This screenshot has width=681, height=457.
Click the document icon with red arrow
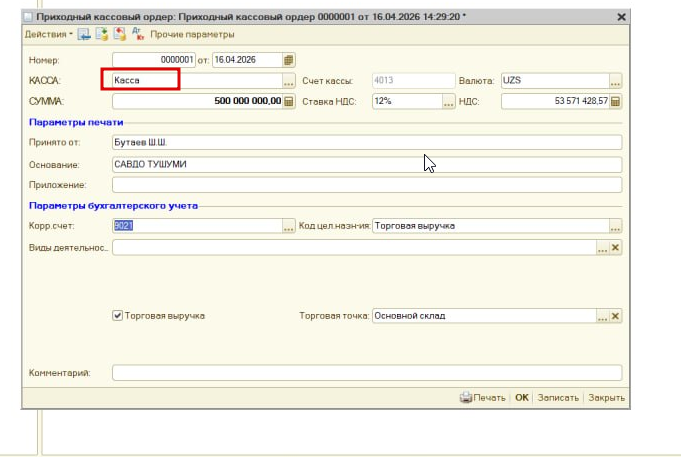click(119, 34)
